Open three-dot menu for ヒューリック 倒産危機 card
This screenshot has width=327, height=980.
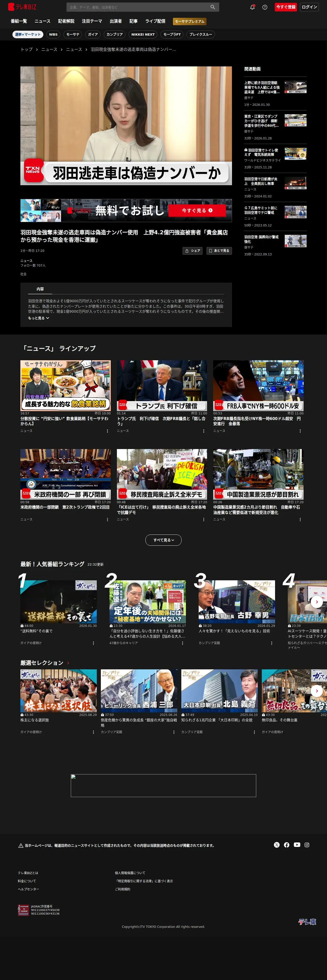click(174, 732)
